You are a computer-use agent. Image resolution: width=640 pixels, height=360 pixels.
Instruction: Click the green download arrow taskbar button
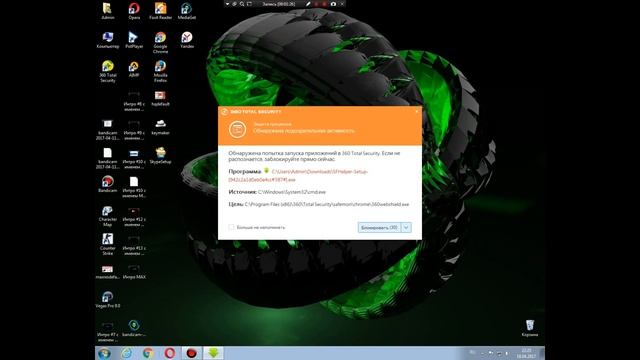tap(213, 353)
